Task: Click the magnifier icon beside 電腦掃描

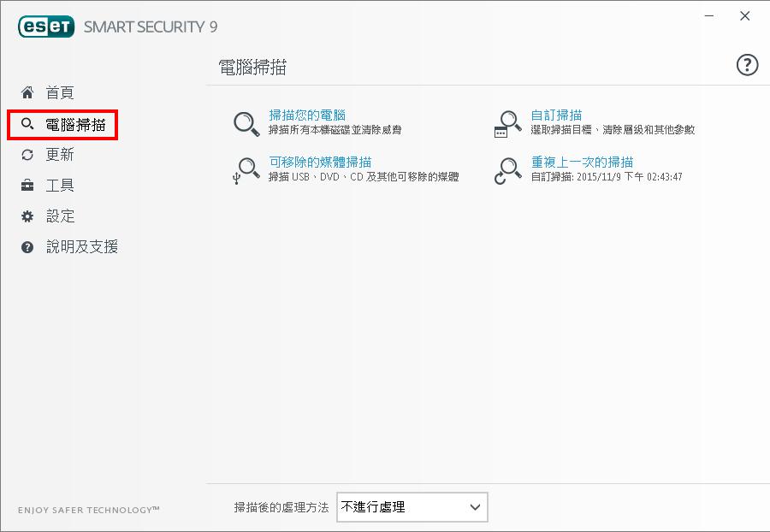Action: point(27,124)
